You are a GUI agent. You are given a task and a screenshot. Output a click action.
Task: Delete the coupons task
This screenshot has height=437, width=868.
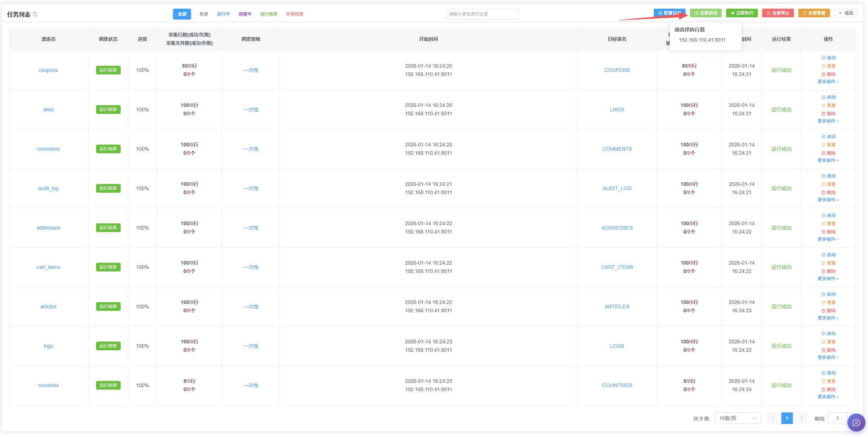coord(828,74)
